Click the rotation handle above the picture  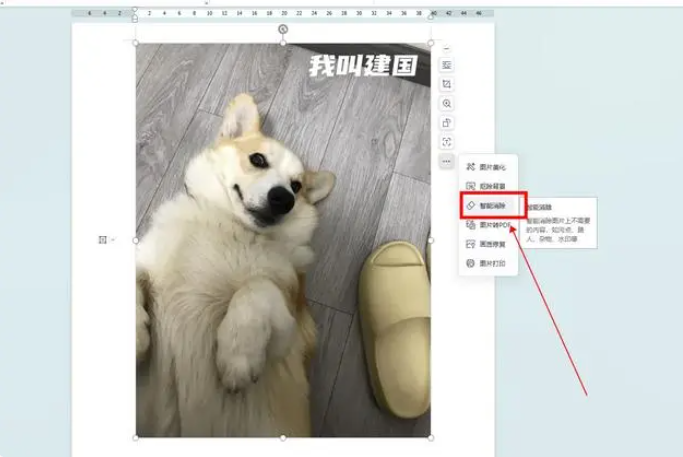click(x=283, y=29)
